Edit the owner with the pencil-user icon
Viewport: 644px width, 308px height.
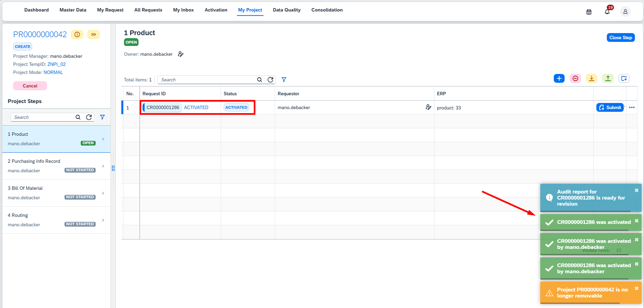pos(181,54)
